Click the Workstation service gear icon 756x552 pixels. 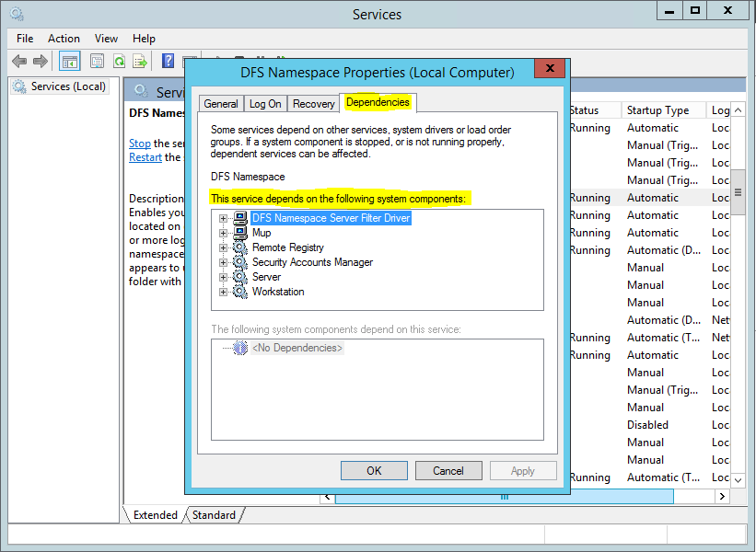click(240, 292)
